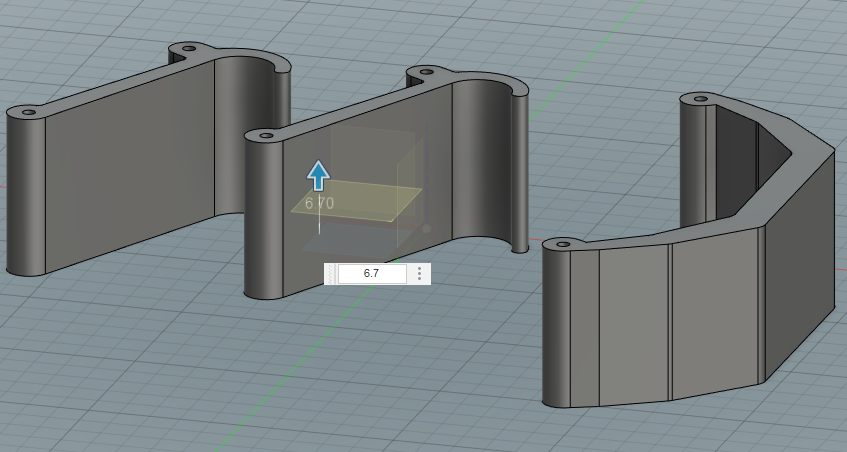This screenshot has height=452, width=847.
Task: Click the grip handle left of the 6.7 field
Action: (x=331, y=273)
